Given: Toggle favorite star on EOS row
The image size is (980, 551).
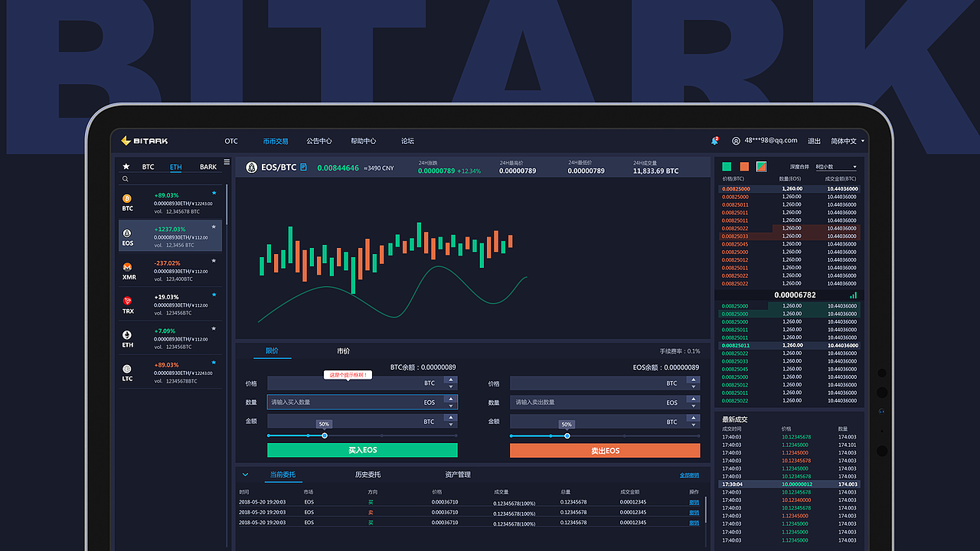Looking at the screenshot, I should (214, 227).
